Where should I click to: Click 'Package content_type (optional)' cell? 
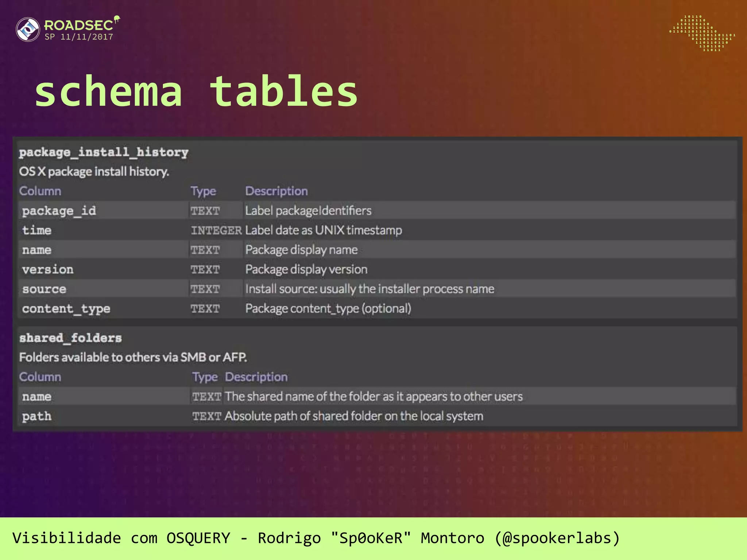[x=328, y=308]
